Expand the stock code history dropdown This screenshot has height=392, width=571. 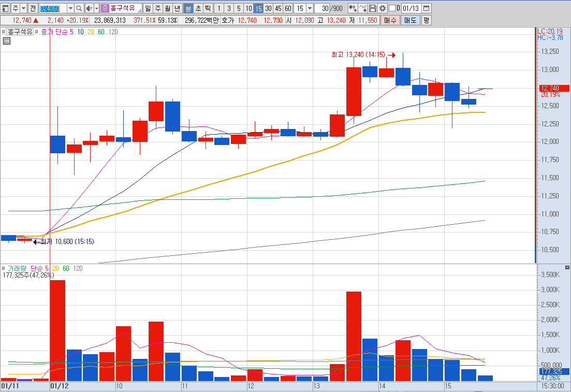[70, 8]
